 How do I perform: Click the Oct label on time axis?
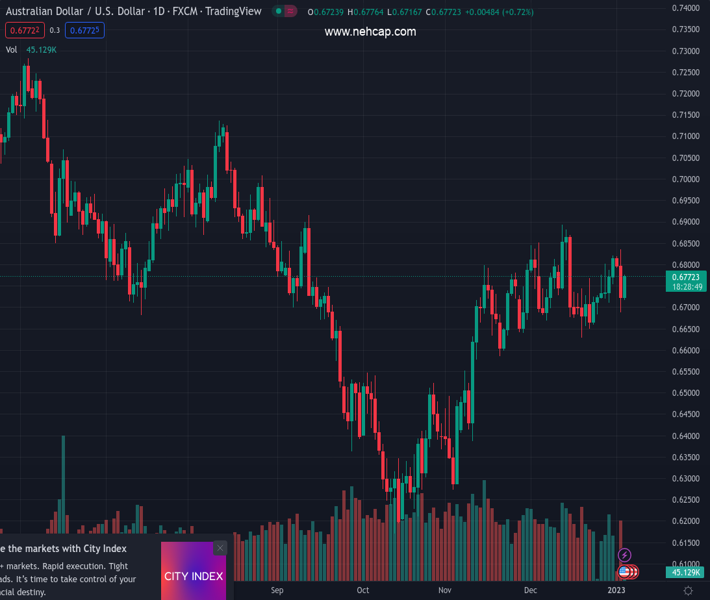pyautogui.click(x=362, y=590)
